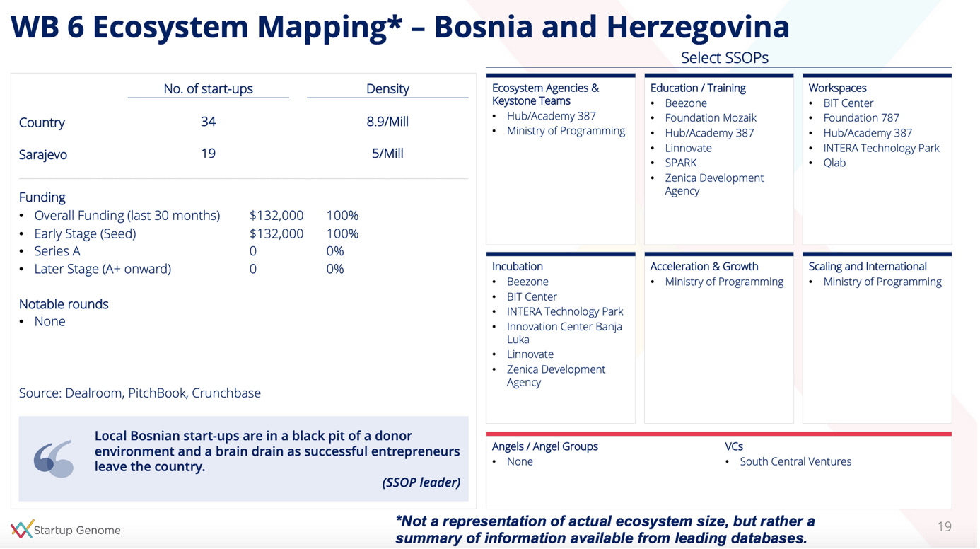Image resolution: width=980 pixels, height=549 pixels.
Task: Select 'Beezone' under Incubation
Action: tap(527, 282)
